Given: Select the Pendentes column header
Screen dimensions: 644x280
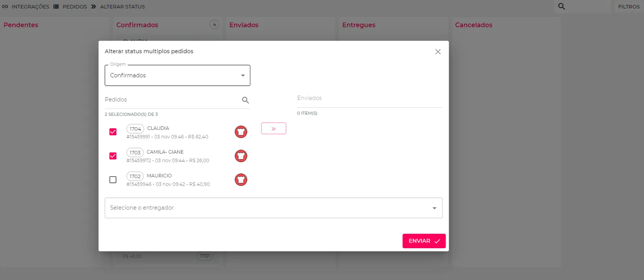Looking at the screenshot, I should (21, 25).
